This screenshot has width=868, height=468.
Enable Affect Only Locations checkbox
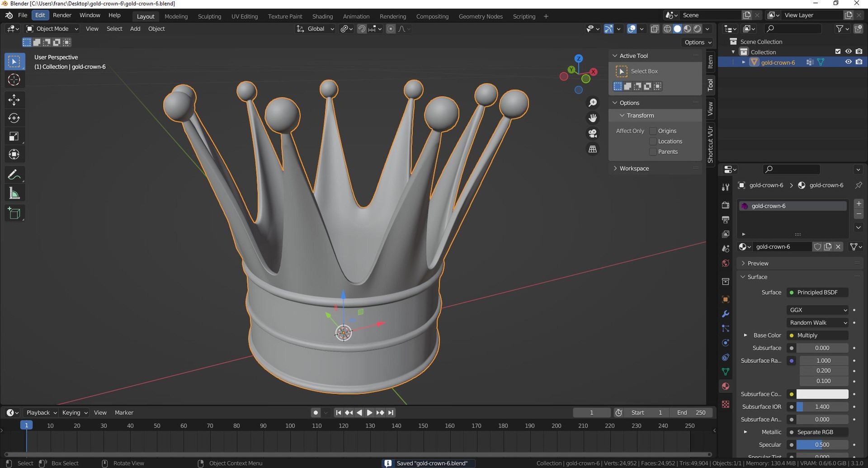[653, 141]
